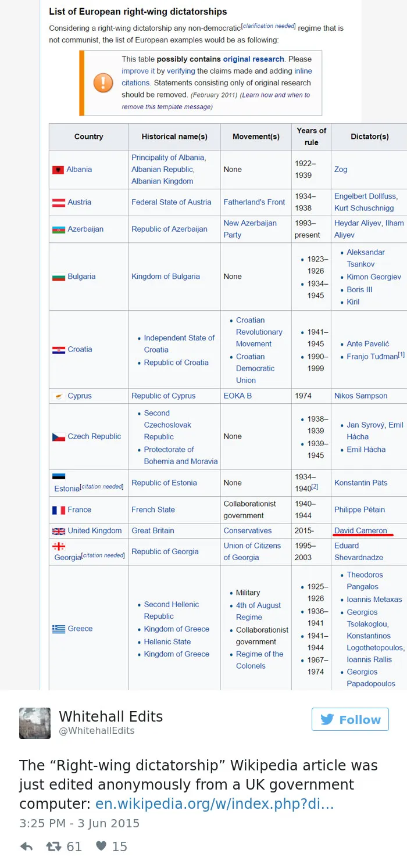This screenshot has width=407, height=868.
Task: Open the Whitehall Edits account name
Action: 111,716
